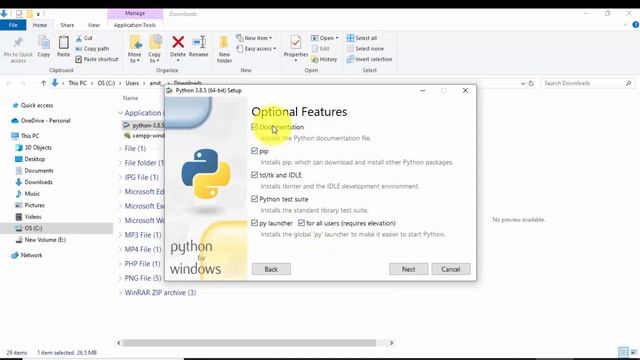This screenshot has width=640, height=360.
Task: Click the Copy icon in Clipboard group
Action: pyautogui.click(x=44, y=42)
